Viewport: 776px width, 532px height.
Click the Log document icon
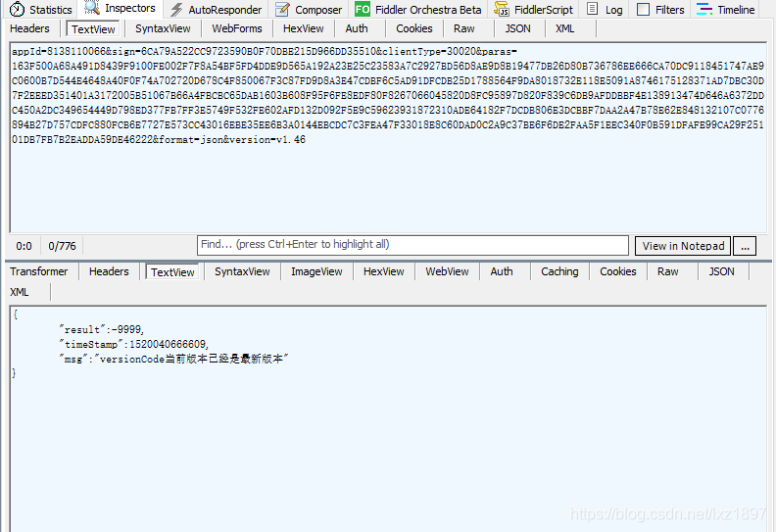(592, 9)
